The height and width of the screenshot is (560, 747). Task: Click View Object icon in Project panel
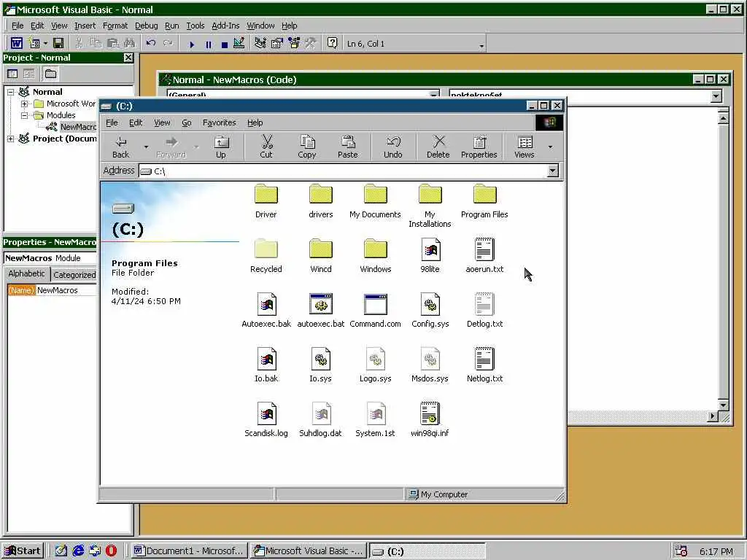click(x=29, y=74)
